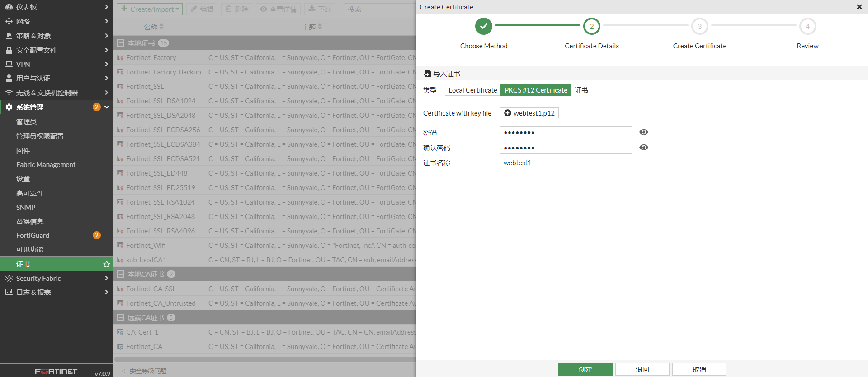
Task: Click plus icon on webtest1.p12 file upload
Action: tap(508, 113)
